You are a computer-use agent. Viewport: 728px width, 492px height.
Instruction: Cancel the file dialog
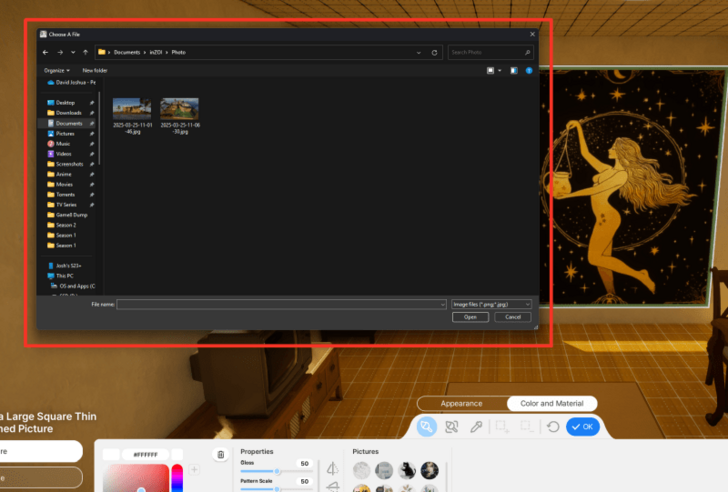point(513,317)
